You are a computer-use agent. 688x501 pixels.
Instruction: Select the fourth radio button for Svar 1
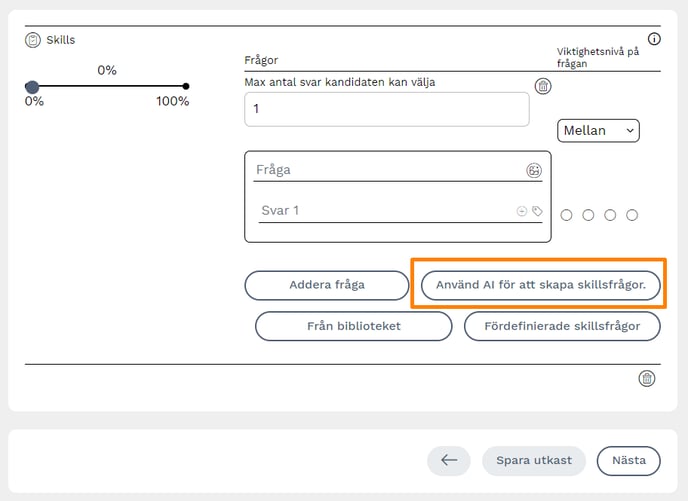632,215
